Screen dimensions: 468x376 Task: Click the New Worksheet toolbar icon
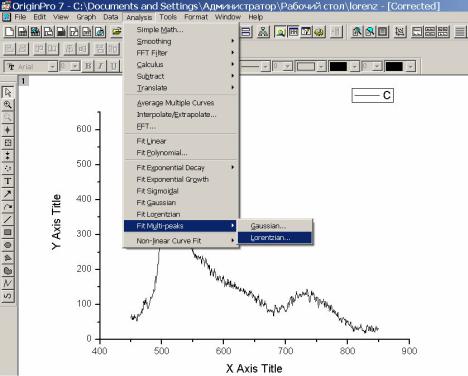[22, 32]
